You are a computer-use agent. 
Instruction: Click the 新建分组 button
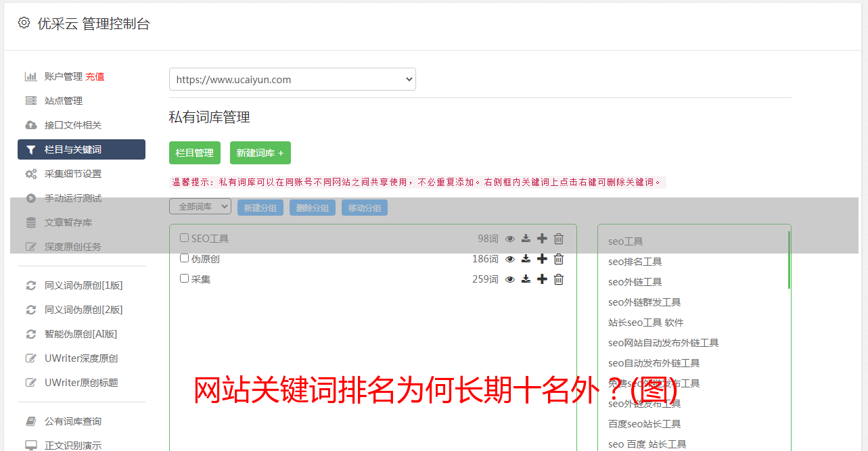260,208
